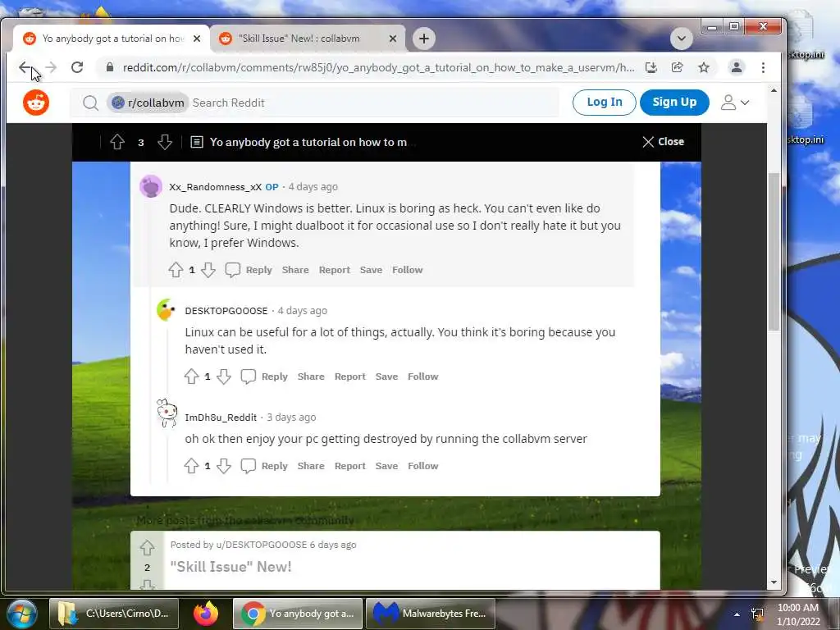
Task: Share ImDh8u_Reddit's comment
Action: click(311, 466)
